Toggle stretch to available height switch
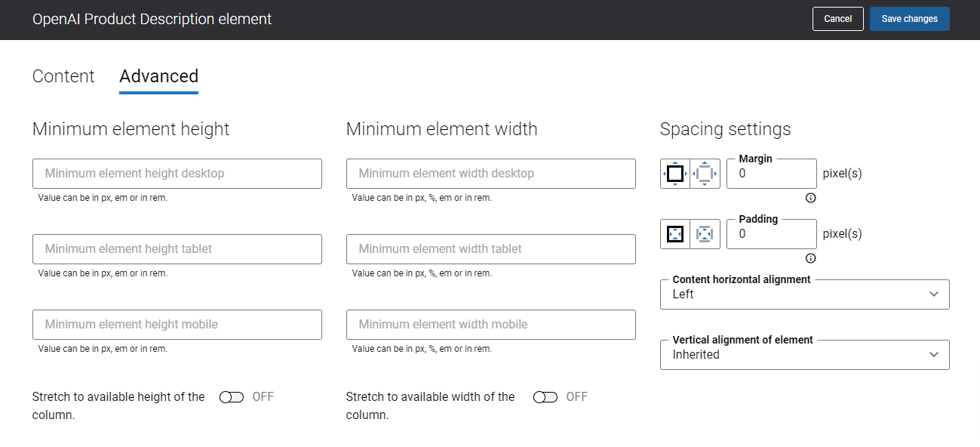The width and height of the screenshot is (980, 447). pyautogui.click(x=232, y=397)
